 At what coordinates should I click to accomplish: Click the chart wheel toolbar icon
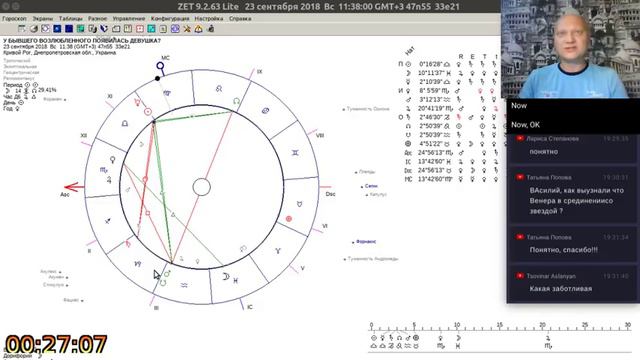pyautogui.click(x=45, y=29)
